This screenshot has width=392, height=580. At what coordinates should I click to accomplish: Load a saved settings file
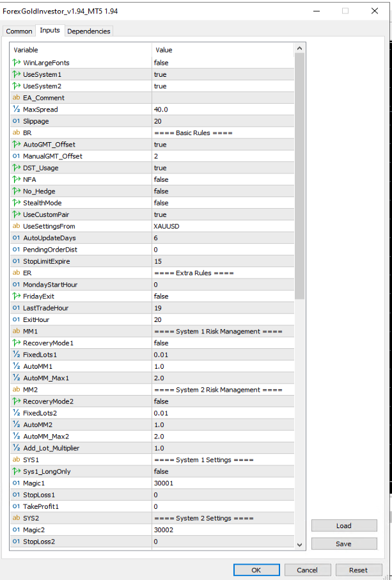pyautogui.click(x=344, y=526)
